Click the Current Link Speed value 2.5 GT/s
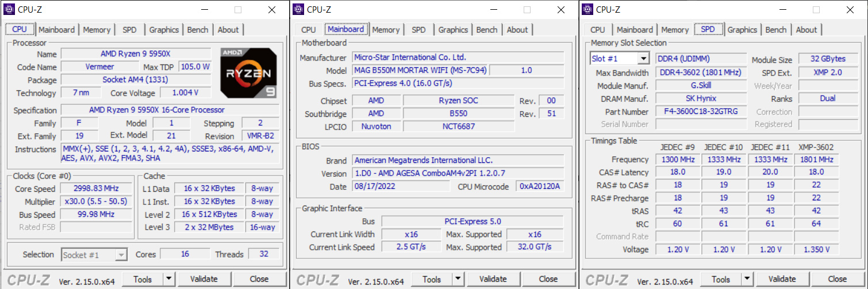The width and height of the screenshot is (868, 289). point(412,247)
